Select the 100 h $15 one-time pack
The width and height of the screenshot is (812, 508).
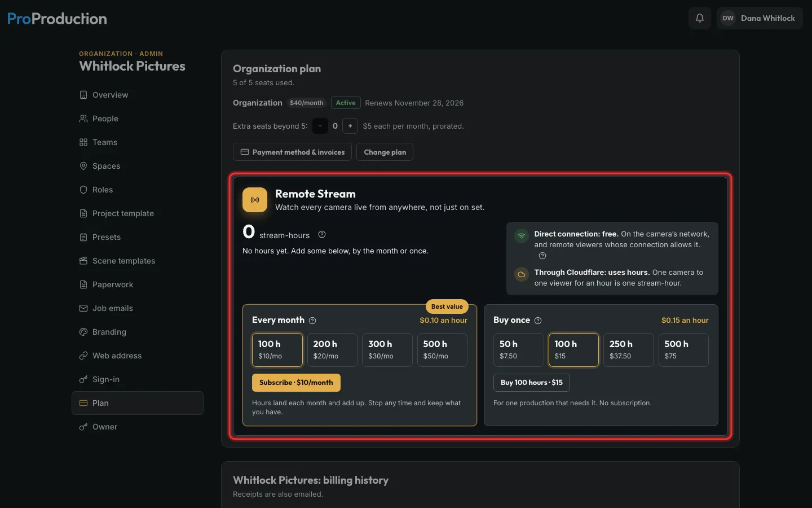(573, 350)
